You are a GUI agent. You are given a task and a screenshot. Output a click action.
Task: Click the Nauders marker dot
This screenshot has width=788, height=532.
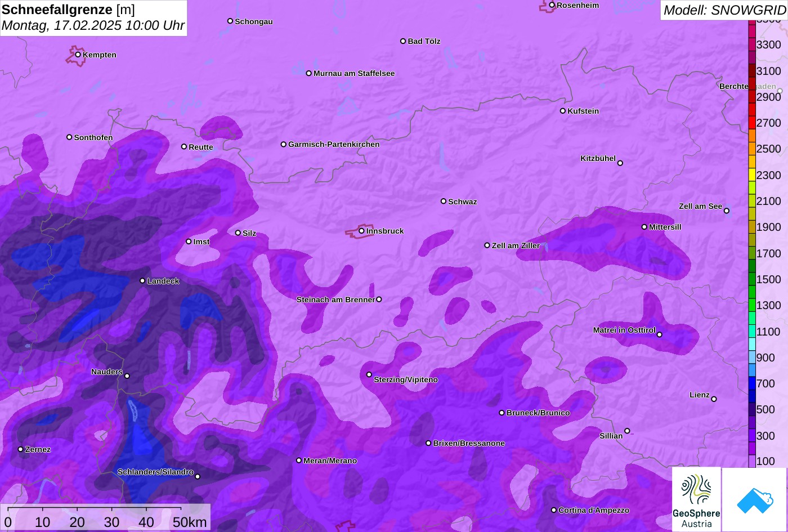tap(127, 376)
